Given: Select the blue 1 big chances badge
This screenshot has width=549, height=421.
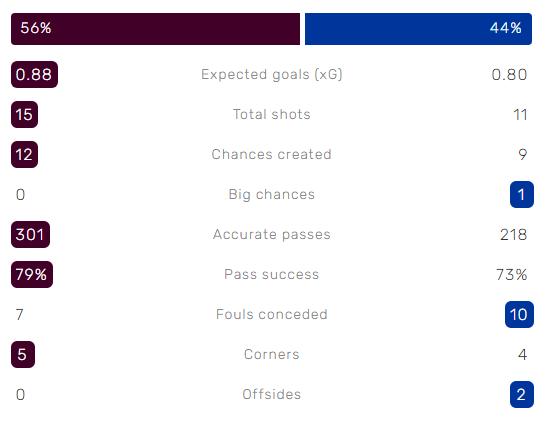Looking at the screenshot, I should 522,194.
